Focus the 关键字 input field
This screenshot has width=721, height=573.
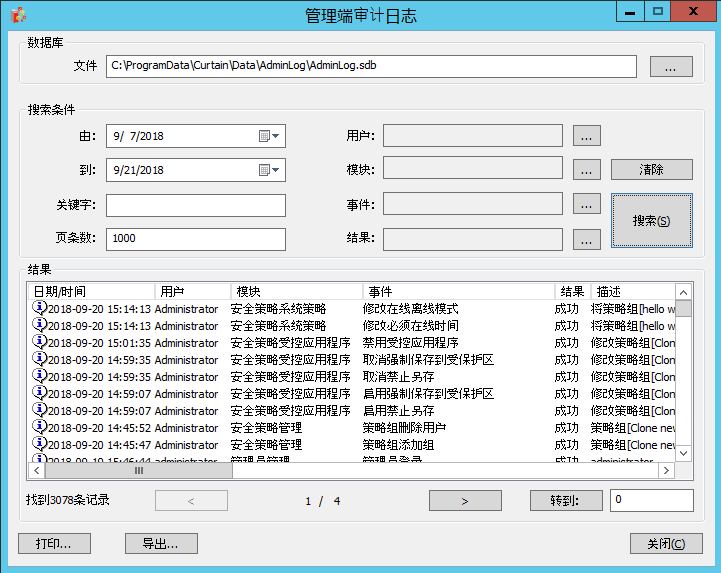point(196,205)
